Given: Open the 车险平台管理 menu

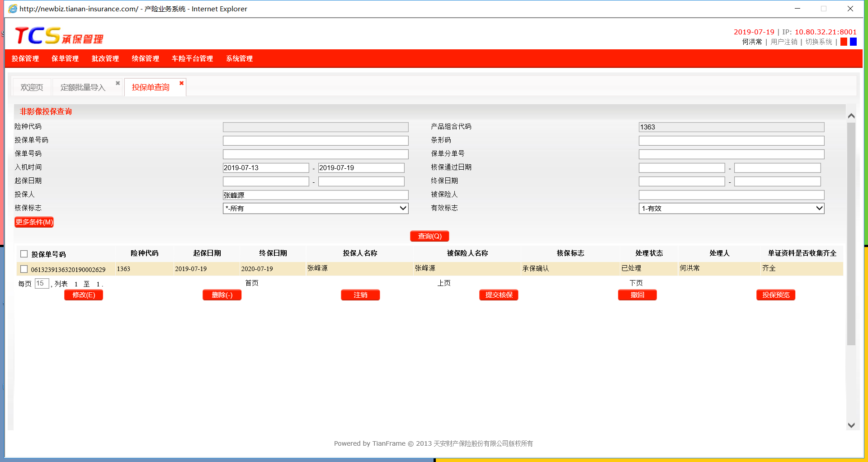Looking at the screenshot, I should pyautogui.click(x=192, y=59).
